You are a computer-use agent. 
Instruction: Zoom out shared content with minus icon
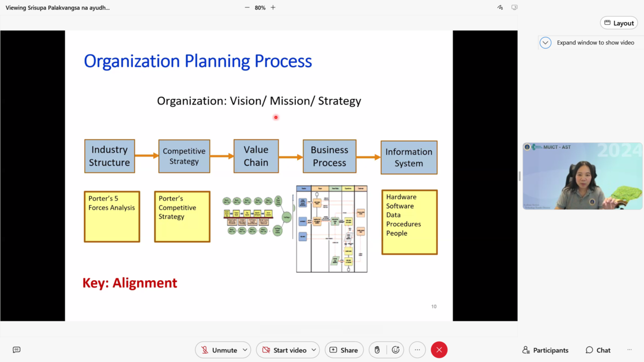pyautogui.click(x=247, y=7)
